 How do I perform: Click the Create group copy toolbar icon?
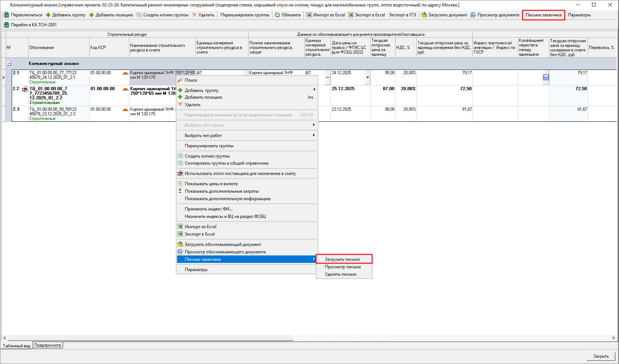pos(139,15)
